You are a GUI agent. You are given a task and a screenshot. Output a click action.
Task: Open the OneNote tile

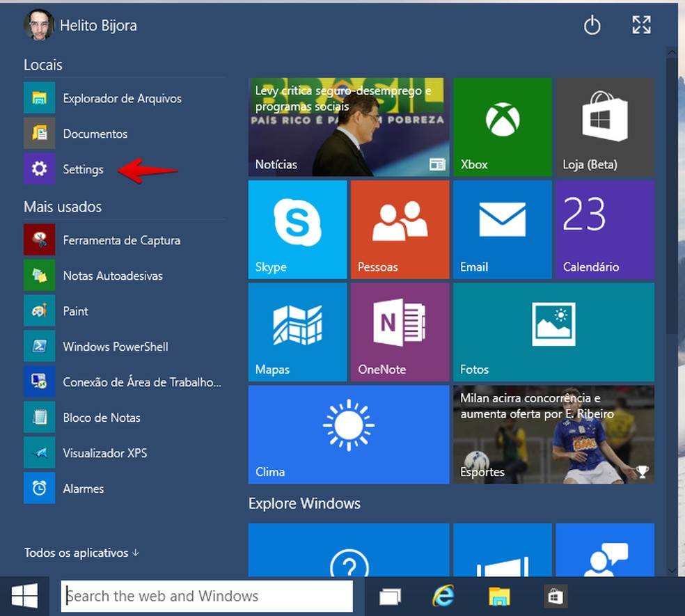point(399,332)
